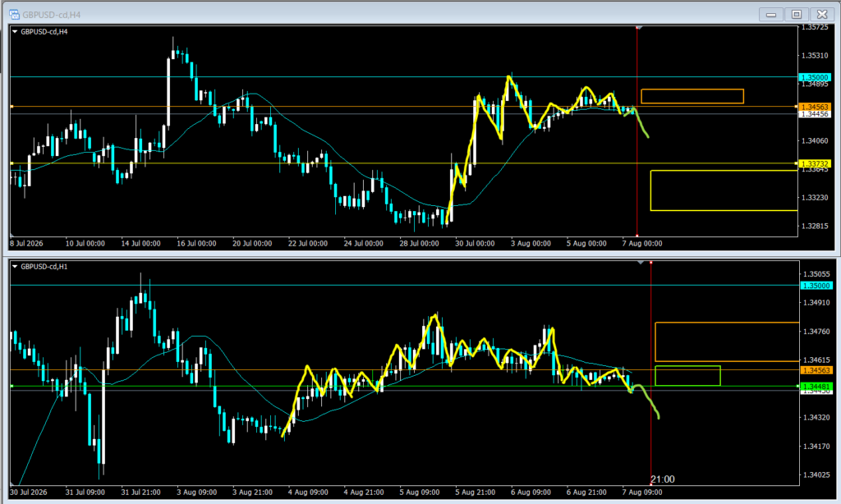Select the cyan 1.35000 price tag in the H1 chart

point(816,286)
